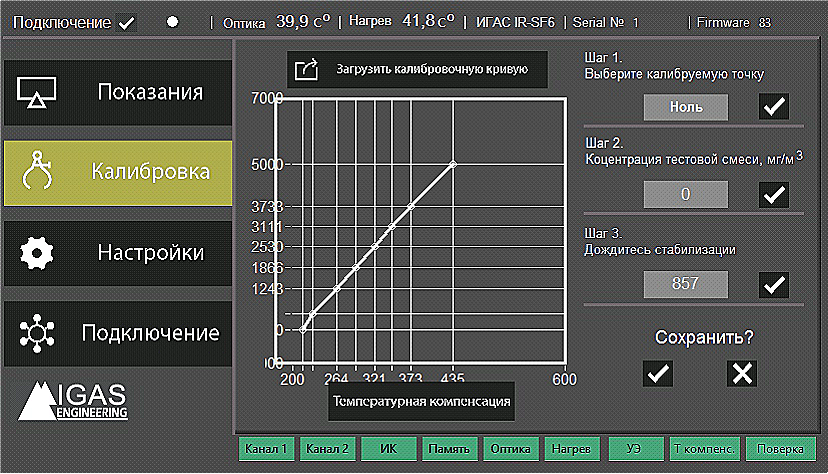Click the calibration point at 3733 on the curve
Viewport: 828px width, 474px height.
click(x=411, y=206)
